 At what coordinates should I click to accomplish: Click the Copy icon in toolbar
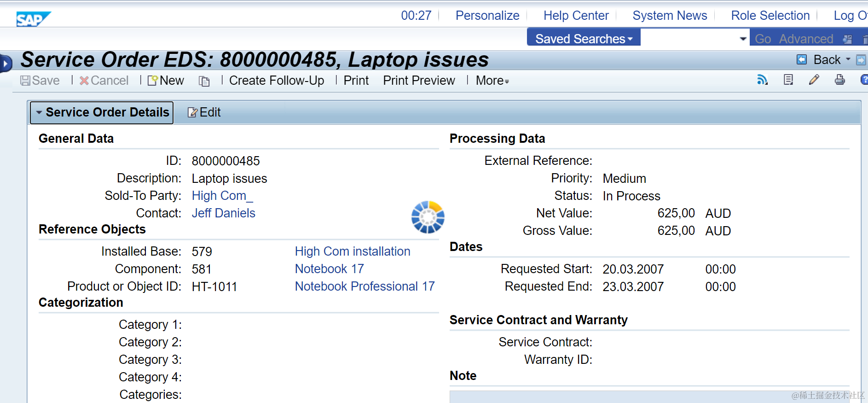point(204,81)
